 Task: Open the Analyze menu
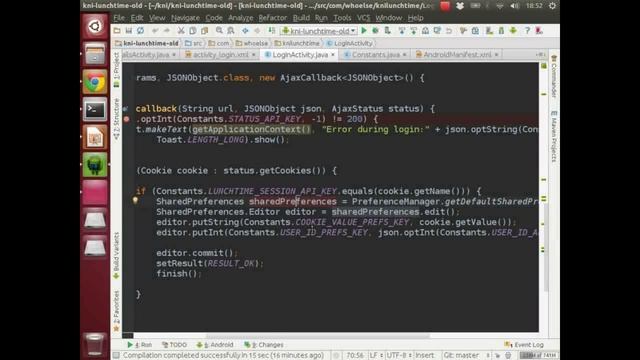coord(240,18)
